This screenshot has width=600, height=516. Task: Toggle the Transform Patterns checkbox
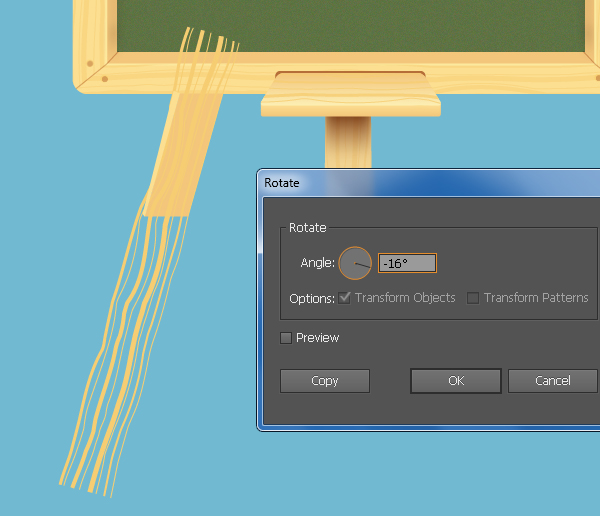coord(473,298)
